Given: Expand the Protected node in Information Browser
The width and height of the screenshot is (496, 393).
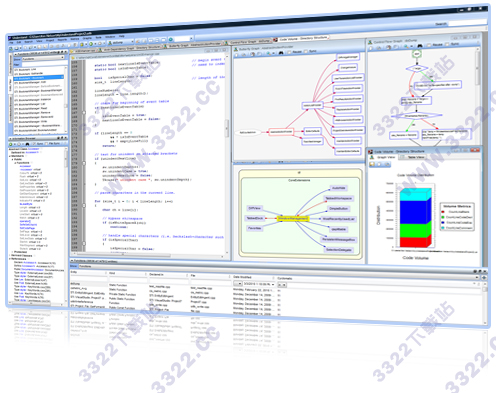Looking at the screenshot, I should 13,252.
